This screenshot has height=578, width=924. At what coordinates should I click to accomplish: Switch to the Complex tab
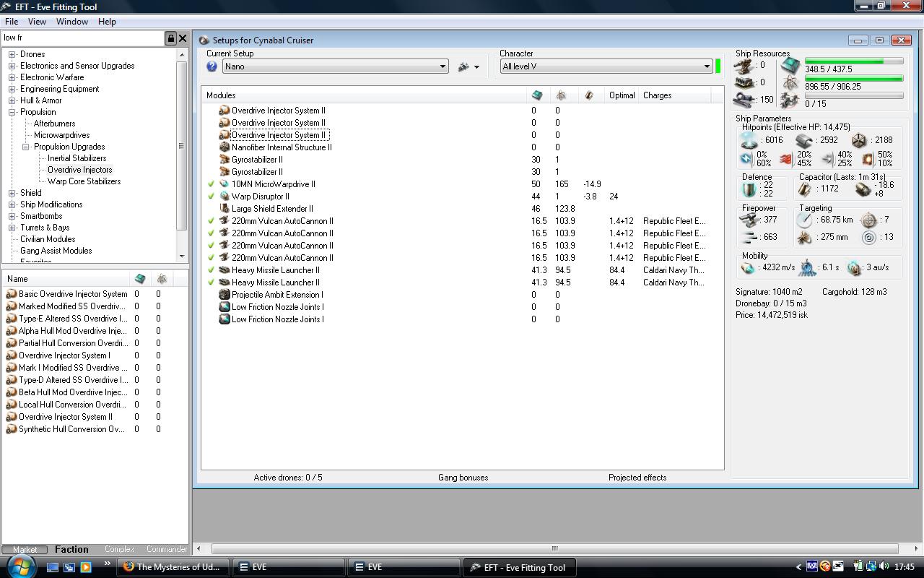coord(119,549)
